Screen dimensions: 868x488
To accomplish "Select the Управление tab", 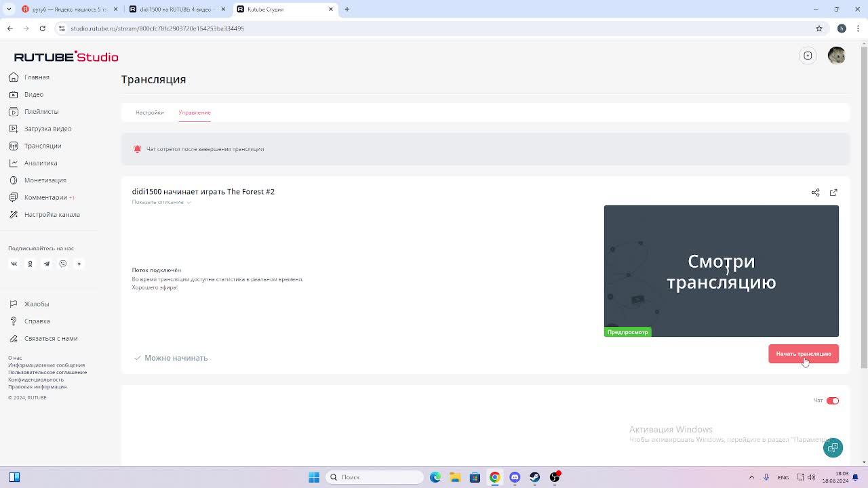I will 195,113.
